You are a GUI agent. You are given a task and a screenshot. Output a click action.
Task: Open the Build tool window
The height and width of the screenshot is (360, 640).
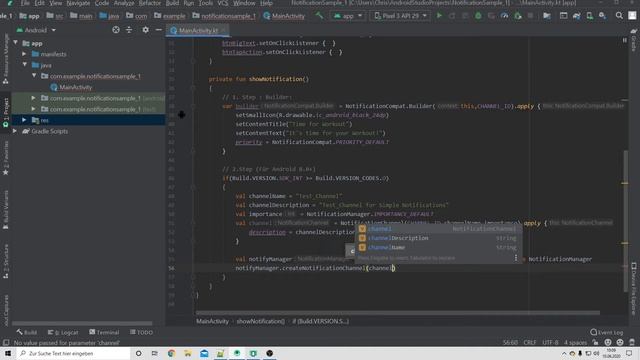(x=27, y=332)
